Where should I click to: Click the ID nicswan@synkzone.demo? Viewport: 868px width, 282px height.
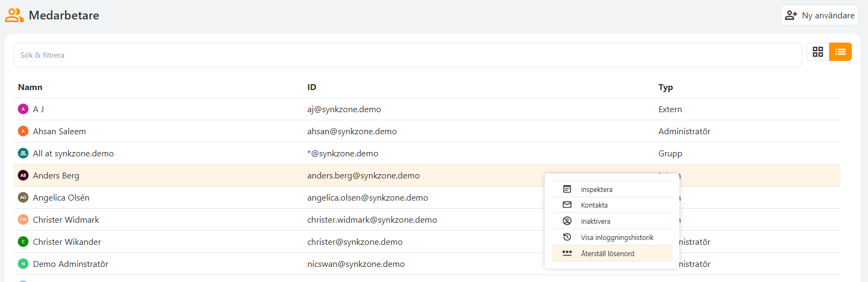coord(356,264)
